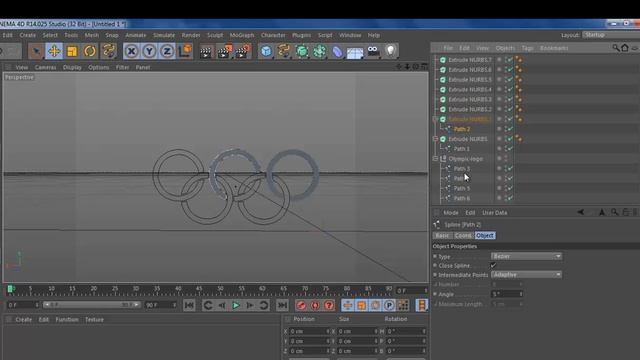Open the spline Type dropdown

pos(526,256)
